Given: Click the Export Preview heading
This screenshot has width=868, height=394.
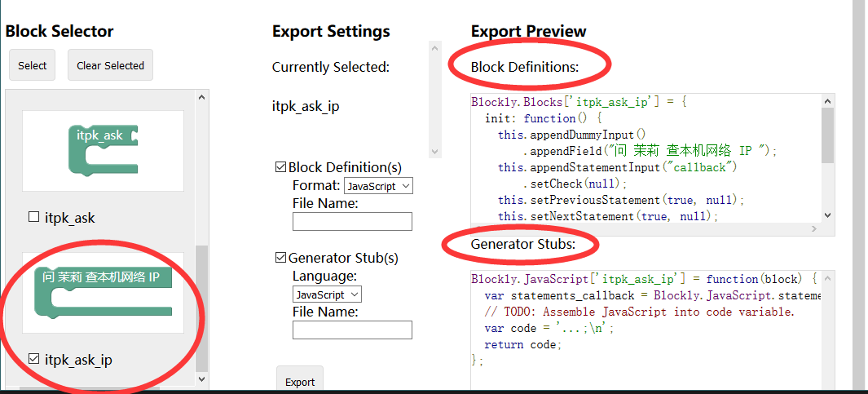Looking at the screenshot, I should pyautogui.click(x=529, y=31).
